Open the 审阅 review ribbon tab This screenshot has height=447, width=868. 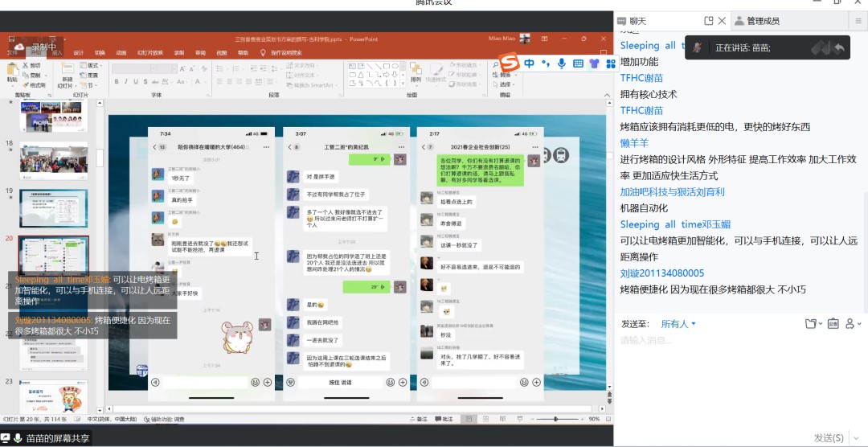pyautogui.click(x=200, y=53)
